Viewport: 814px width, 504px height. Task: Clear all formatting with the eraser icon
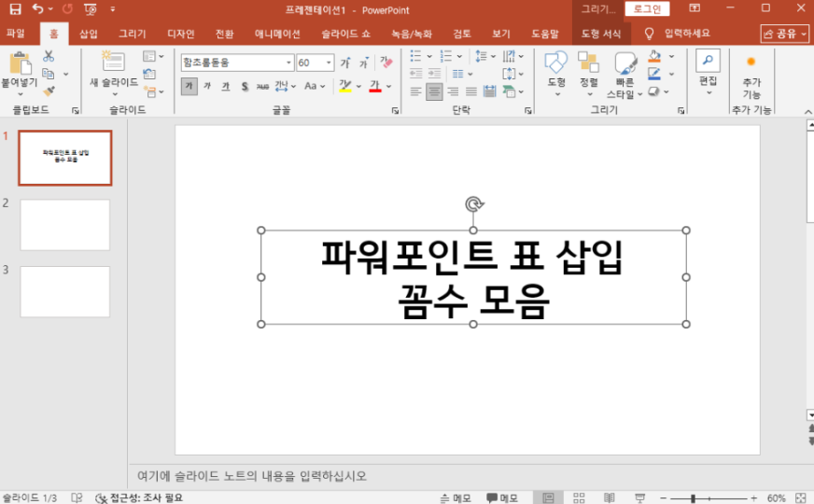386,63
